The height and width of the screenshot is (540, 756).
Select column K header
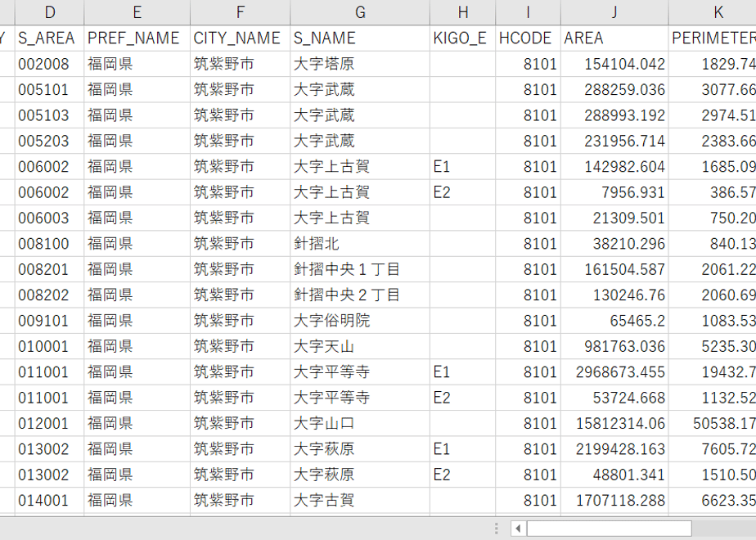[713, 12]
